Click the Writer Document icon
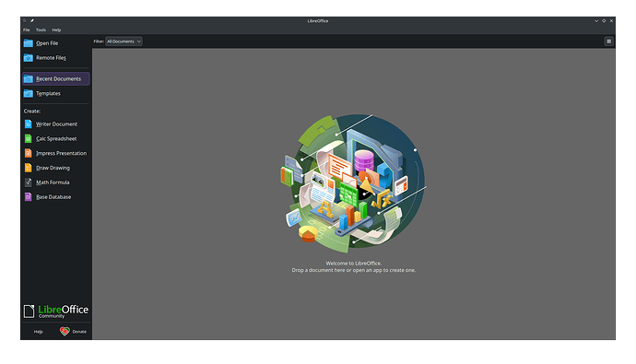This screenshot has width=636, height=364. (x=28, y=124)
